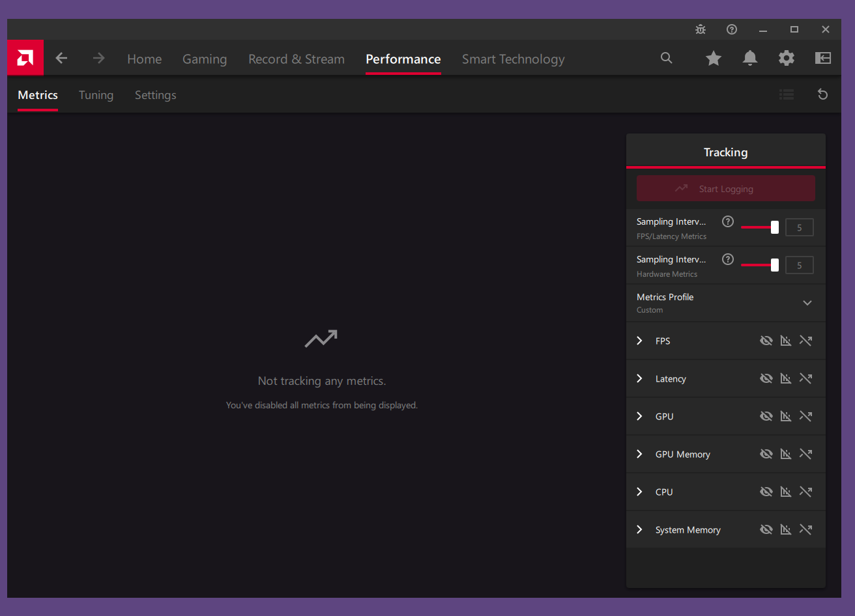Go to the Smart Technology tab
The width and height of the screenshot is (855, 616).
tap(514, 59)
